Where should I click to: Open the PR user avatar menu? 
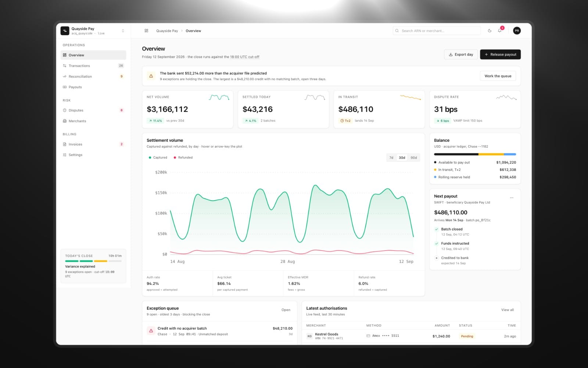(x=517, y=31)
